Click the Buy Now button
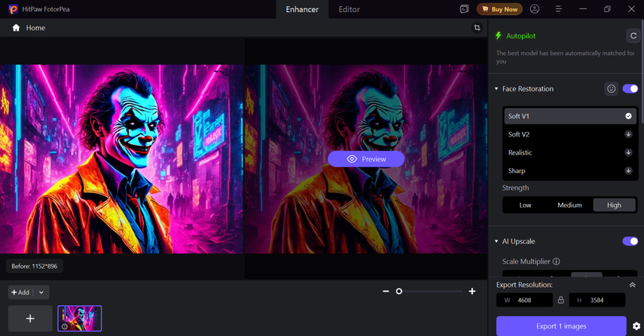Image resolution: width=644 pixels, height=336 pixels. [499, 9]
